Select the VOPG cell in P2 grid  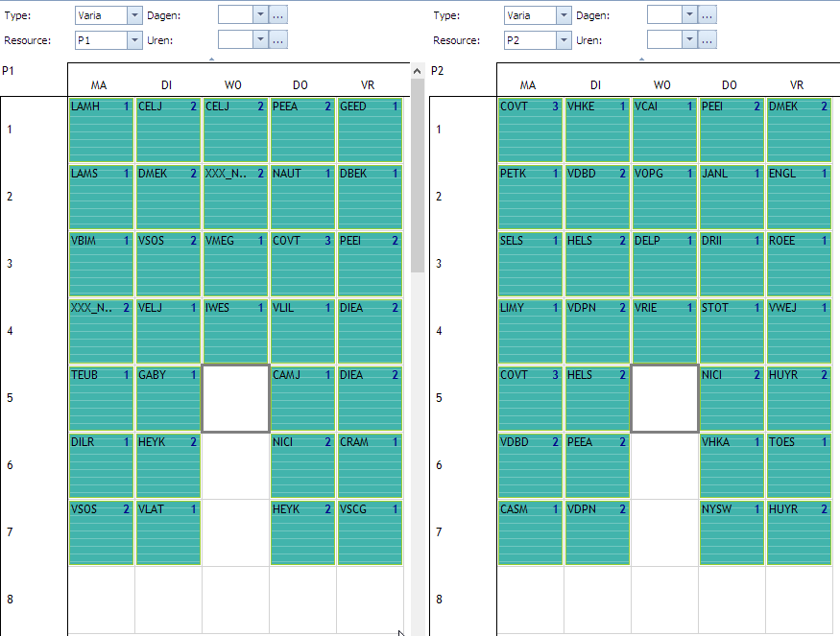tap(665, 197)
